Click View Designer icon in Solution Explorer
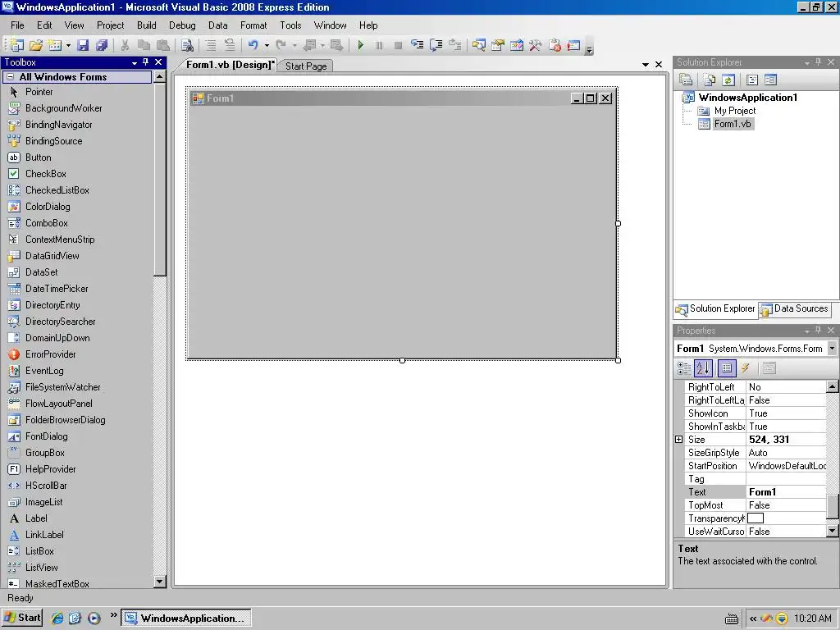This screenshot has width=840, height=630. point(770,80)
